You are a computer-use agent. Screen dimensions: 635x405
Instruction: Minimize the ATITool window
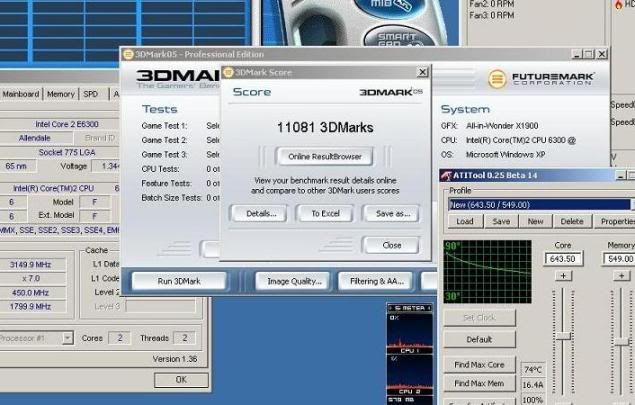620,175
